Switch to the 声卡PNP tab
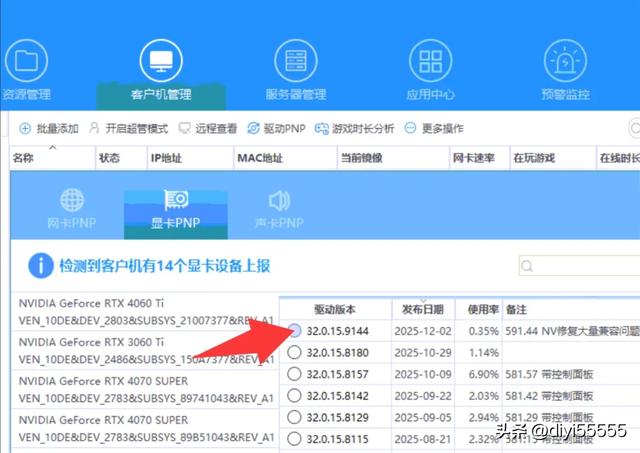The height and width of the screenshot is (453, 640). (x=279, y=209)
